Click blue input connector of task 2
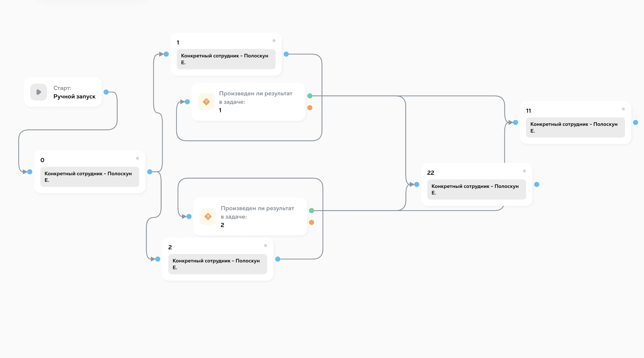The image size is (644, 358). click(x=158, y=259)
